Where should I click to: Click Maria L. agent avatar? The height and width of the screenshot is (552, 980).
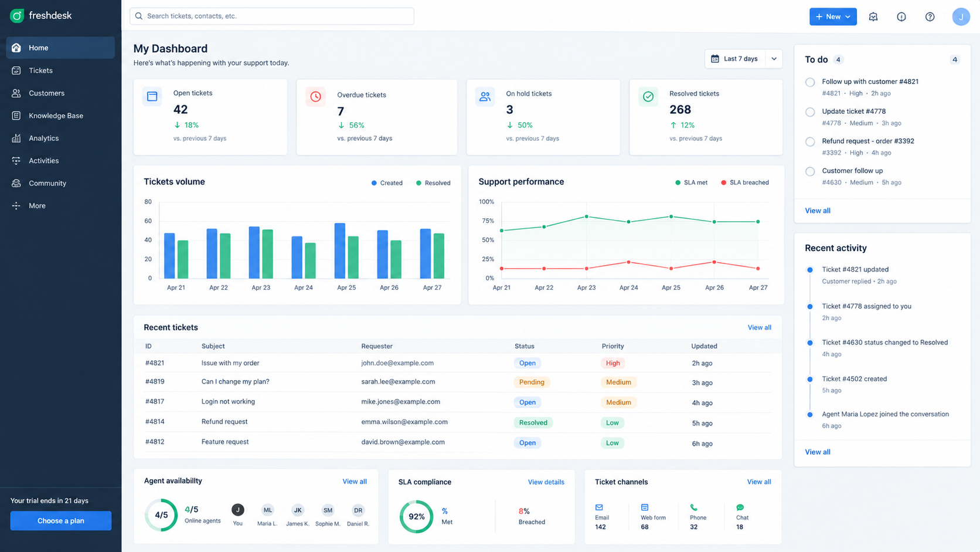click(x=268, y=510)
